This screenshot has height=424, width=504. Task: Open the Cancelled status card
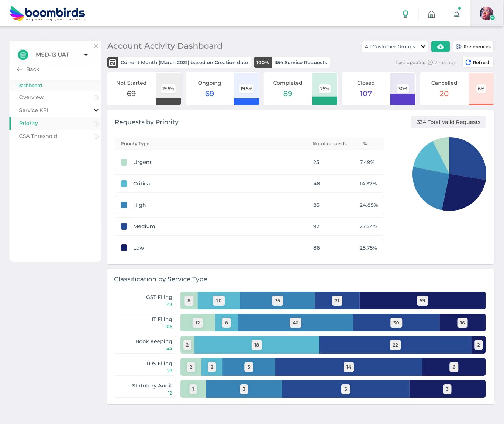click(x=457, y=89)
